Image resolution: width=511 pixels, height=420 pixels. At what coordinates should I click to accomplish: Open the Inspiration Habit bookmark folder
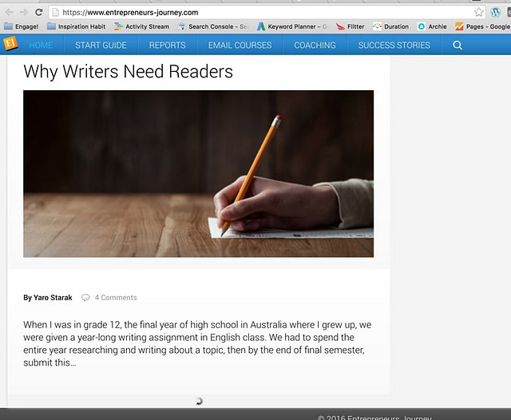[76, 26]
